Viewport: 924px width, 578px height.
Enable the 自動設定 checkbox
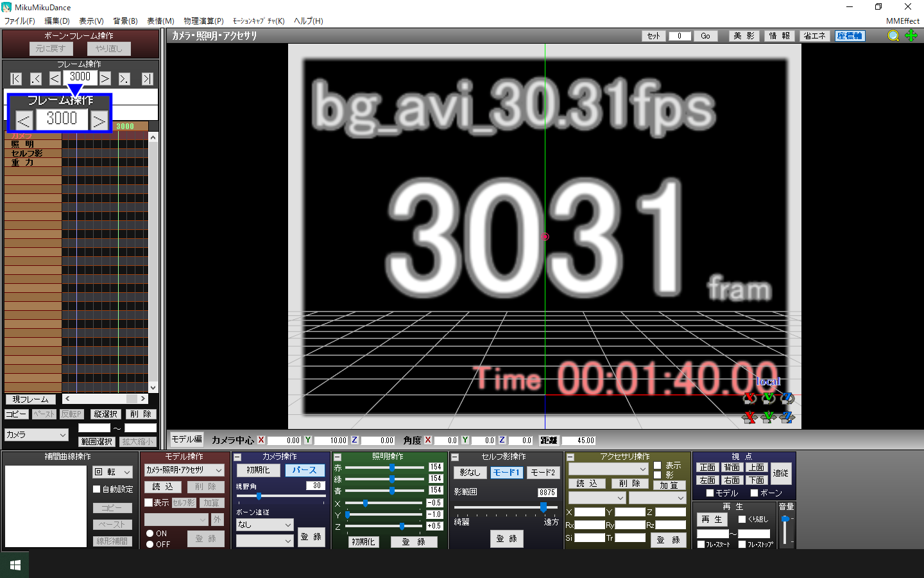97,489
